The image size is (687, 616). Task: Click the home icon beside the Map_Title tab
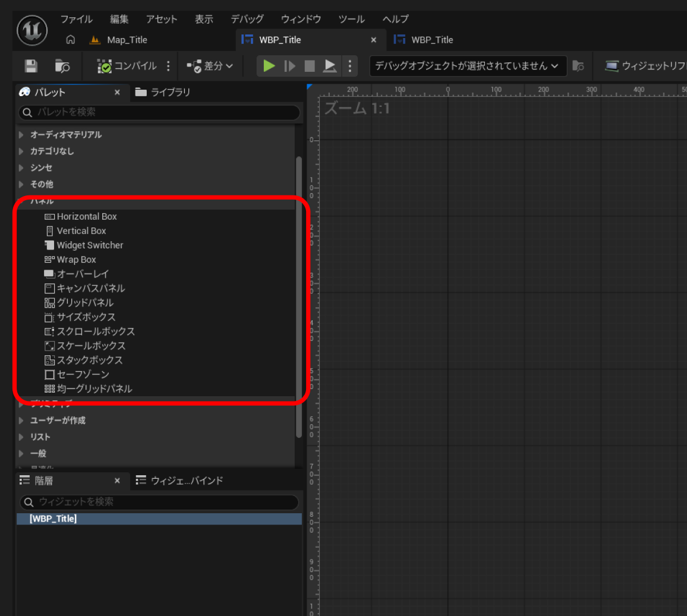point(70,40)
